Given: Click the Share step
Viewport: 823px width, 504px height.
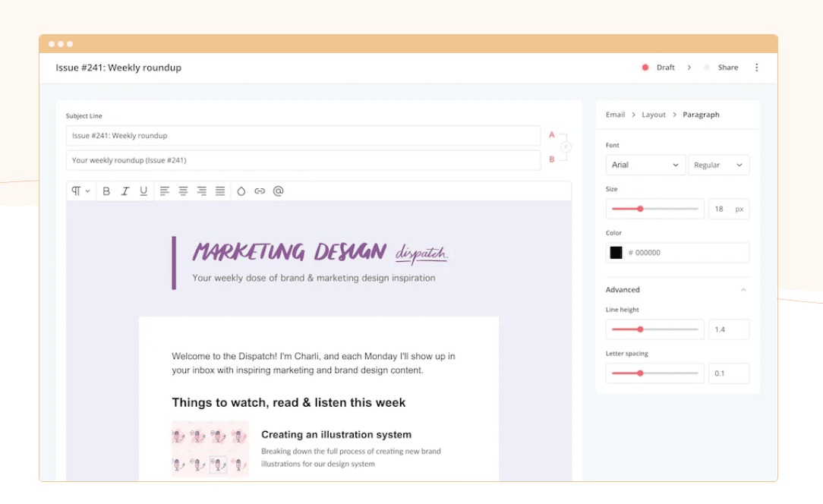Looking at the screenshot, I should (x=727, y=68).
